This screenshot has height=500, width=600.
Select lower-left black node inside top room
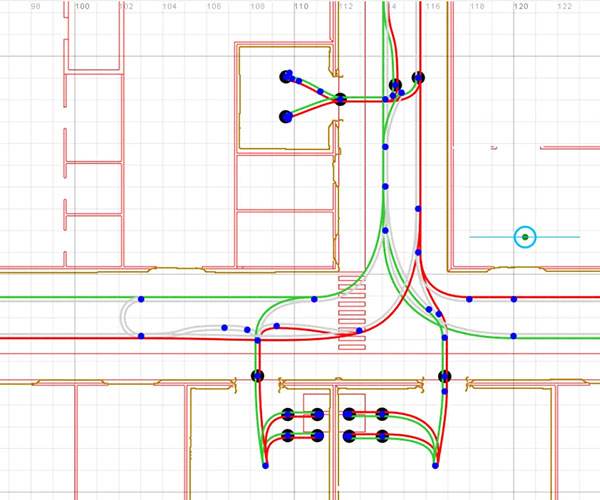pyautogui.click(x=286, y=116)
